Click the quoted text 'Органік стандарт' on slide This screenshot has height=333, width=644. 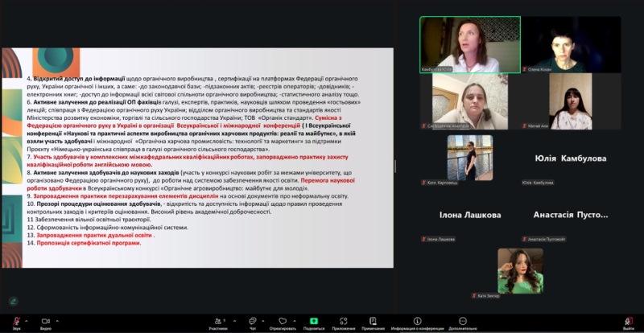point(284,118)
